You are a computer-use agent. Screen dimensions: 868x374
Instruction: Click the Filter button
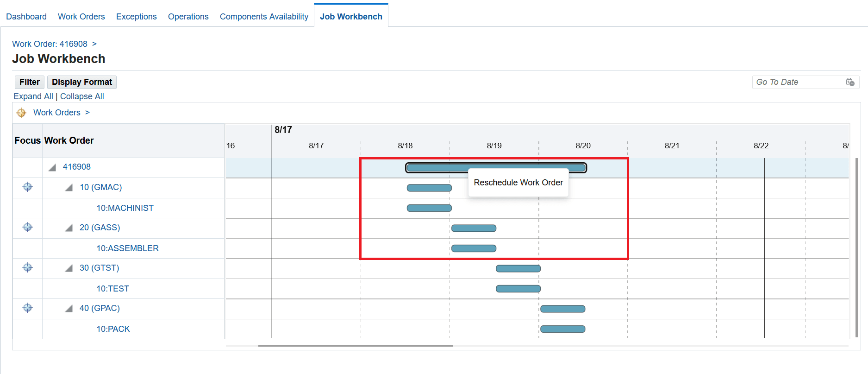tap(30, 82)
